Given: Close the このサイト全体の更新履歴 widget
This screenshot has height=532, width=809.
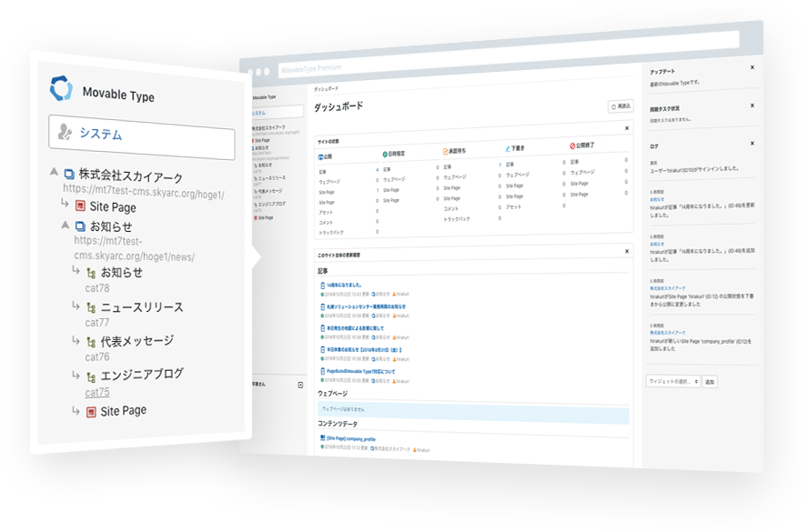Looking at the screenshot, I should point(627,252).
